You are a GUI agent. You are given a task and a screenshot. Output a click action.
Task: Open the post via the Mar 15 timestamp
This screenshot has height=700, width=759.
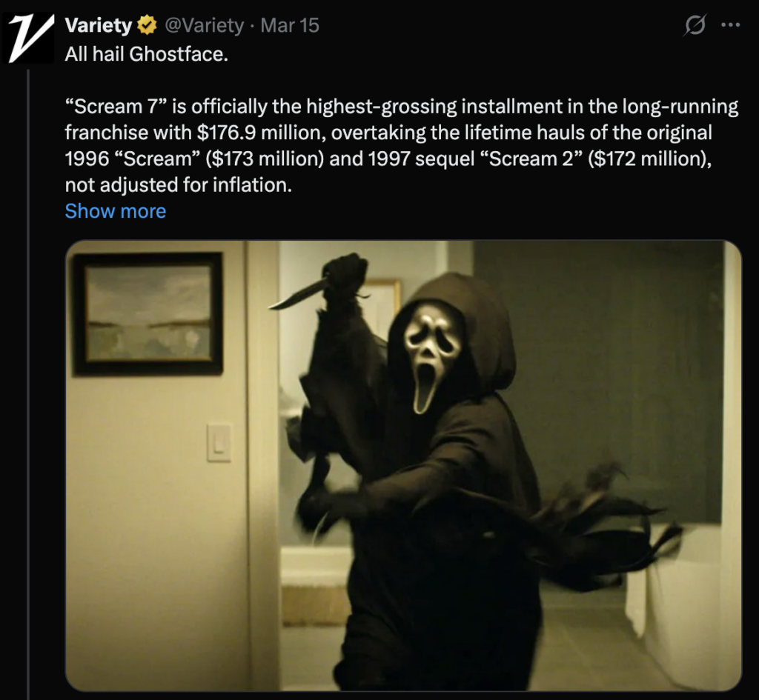290,25
